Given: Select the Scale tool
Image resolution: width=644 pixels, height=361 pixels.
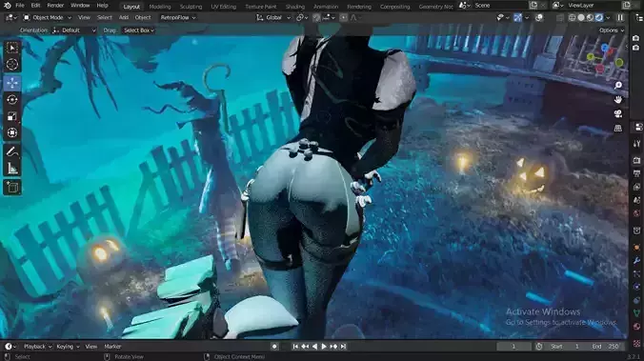Looking at the screenshot, I should tap(12, 116).
